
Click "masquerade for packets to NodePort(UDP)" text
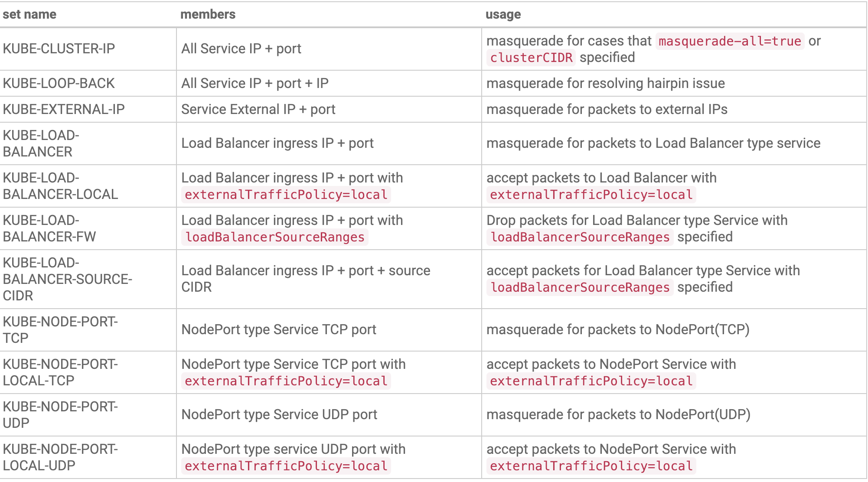click(x=618, y=414)
